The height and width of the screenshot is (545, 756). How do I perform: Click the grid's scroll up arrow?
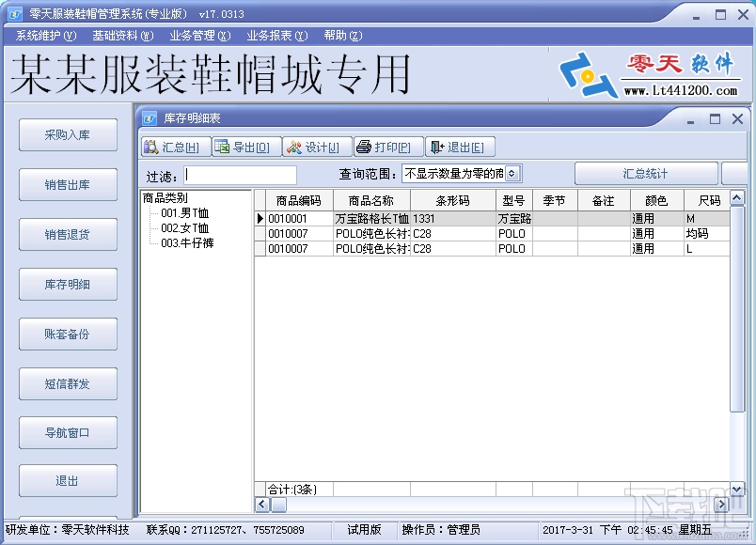point(736,198)
